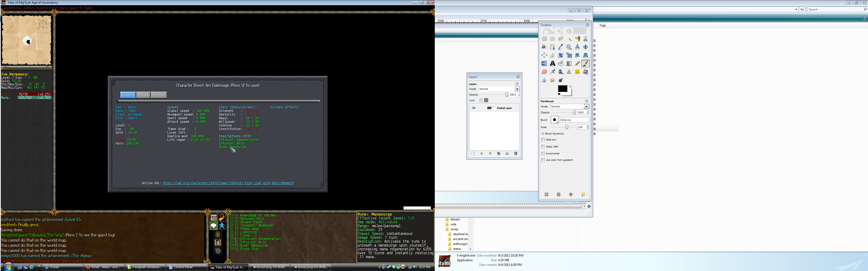Select the Pencil tool
This screenshot has height=271, width=868.
coord(578,64)
